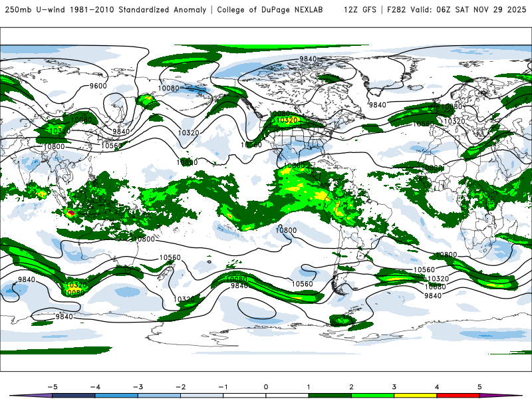
Task: Click the '9840' contour label over Arctic Canada
Action: pos(308,59)
